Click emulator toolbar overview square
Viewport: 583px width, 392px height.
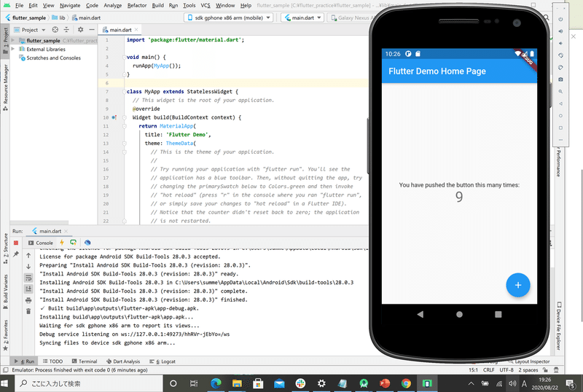point(560,128)
